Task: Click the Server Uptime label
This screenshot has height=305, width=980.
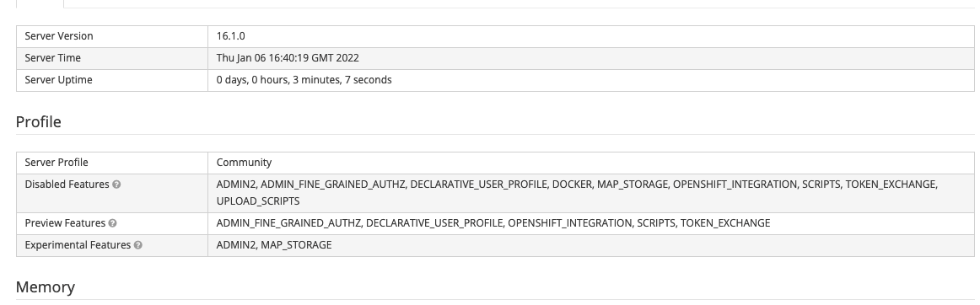Action: [58, 80]
